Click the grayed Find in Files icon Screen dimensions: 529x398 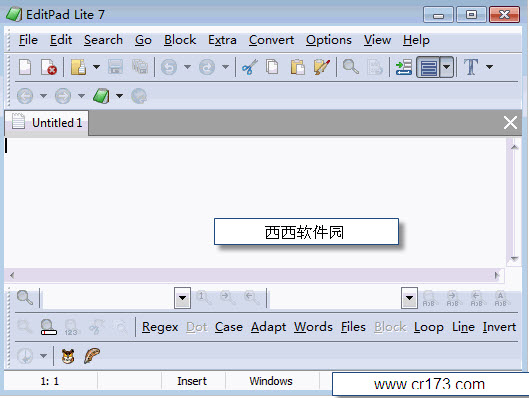(374, 67)
